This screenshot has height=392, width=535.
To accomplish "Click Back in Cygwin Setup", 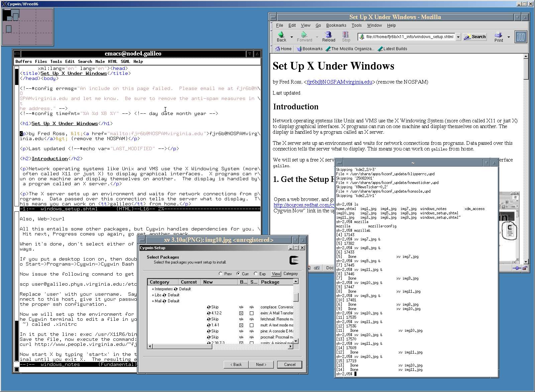I will pos(236,365).
